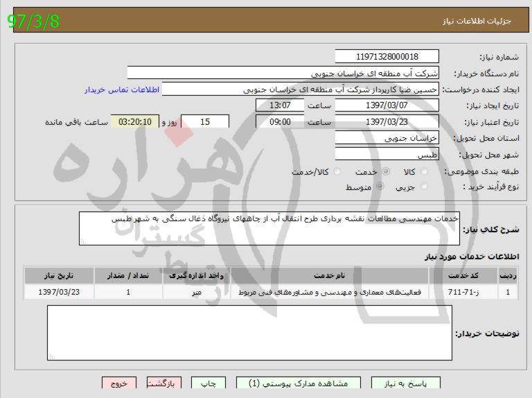Click the کد خدمت column header
The image size is (532, 398).
[463, 276]
